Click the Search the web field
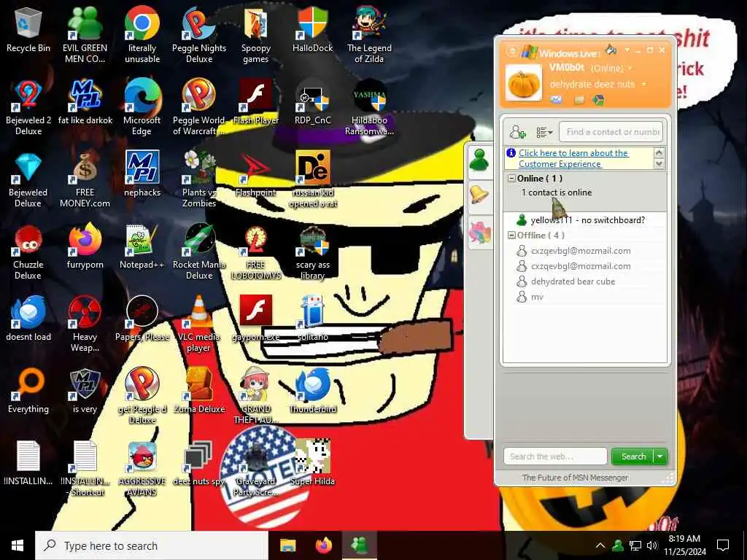The width and height of the screenshot is (747, 560). pos(555,456)
